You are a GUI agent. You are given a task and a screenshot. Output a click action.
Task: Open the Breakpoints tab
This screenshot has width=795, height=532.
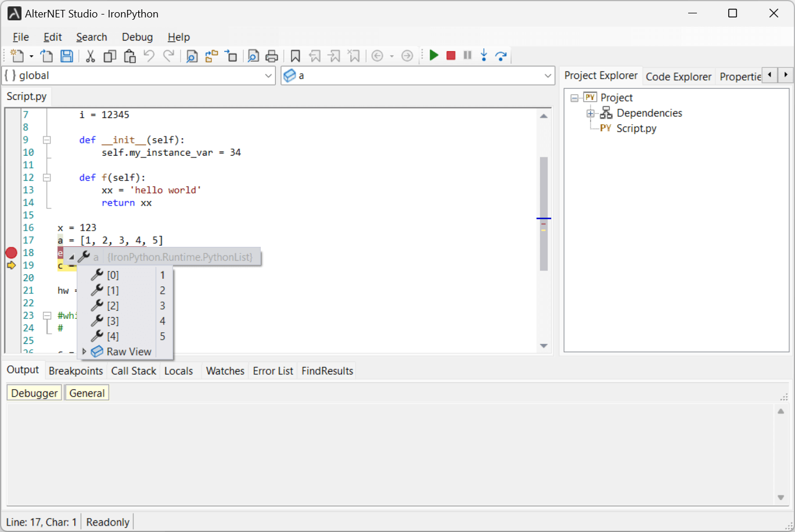click(x=75, y=371)
